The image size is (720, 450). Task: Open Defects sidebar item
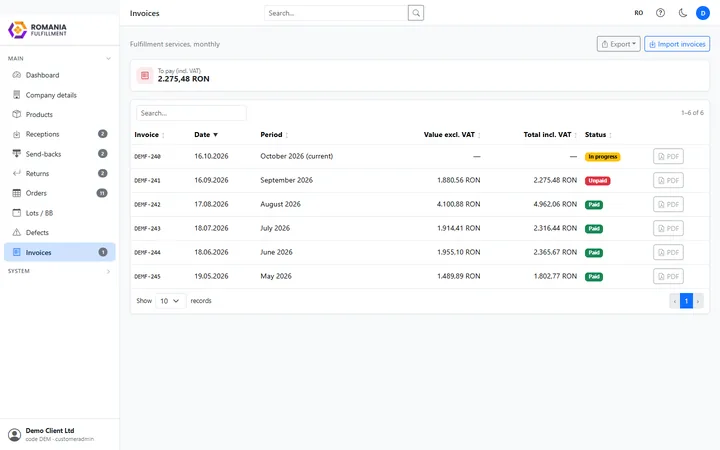coord(60,232)
